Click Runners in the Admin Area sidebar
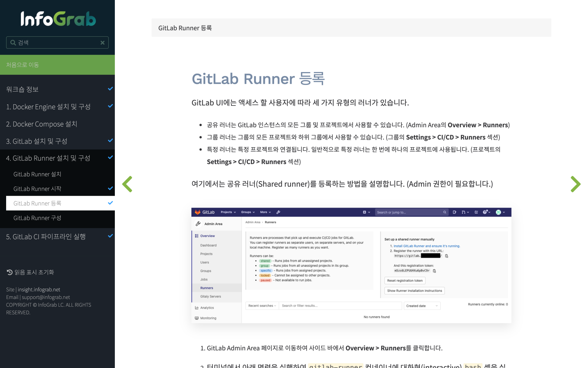 click(x=207, y=288)
